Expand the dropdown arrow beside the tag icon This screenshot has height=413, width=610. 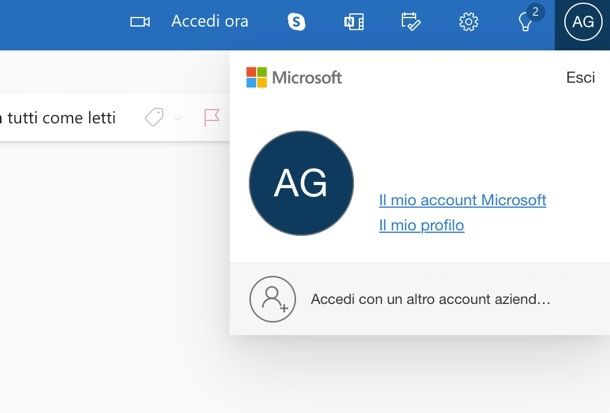point(178,117)
